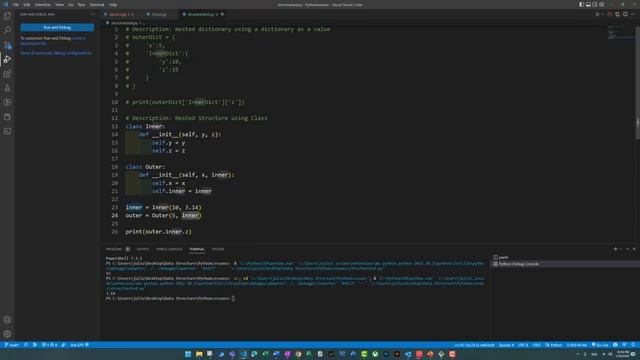Close the active structnested.py tab
This screenshot has width=640, height=360.
click(x=222, y=14)
